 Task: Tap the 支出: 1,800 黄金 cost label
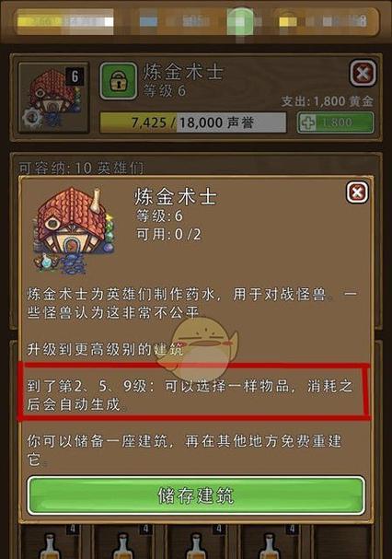tap(327, 101)
